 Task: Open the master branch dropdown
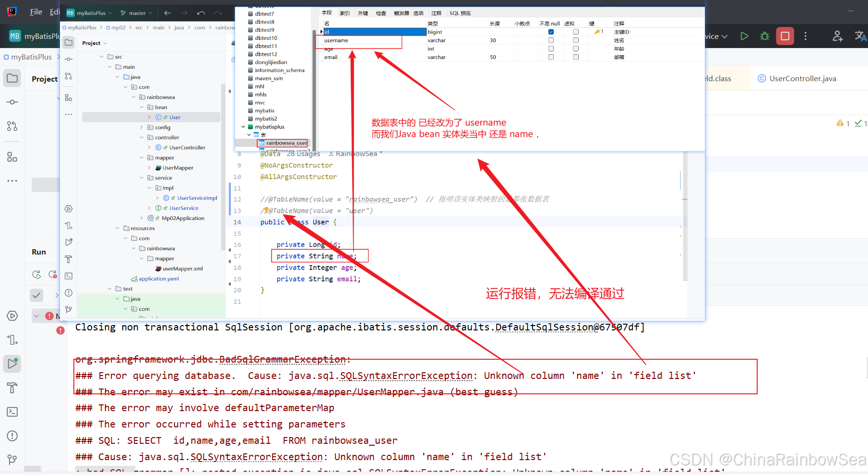click(136, 13)
